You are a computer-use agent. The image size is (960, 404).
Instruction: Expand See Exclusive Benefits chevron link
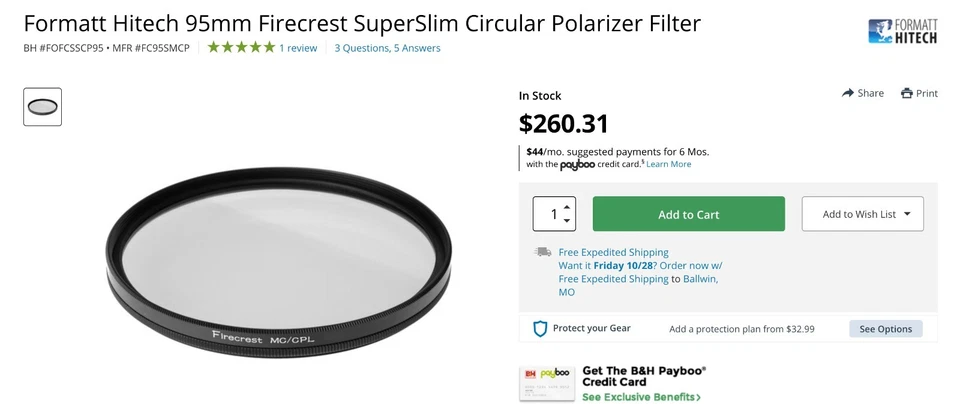pos(641,397)
